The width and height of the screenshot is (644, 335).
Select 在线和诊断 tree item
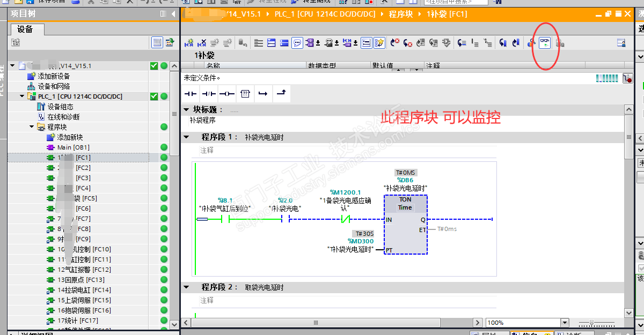point(63,117)
